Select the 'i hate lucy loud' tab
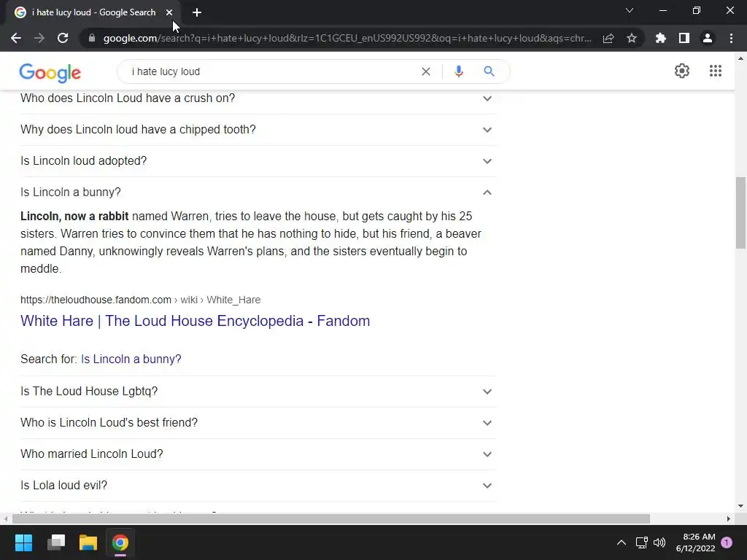This screenshot has height=560, width=747. (x=94, y=12)
